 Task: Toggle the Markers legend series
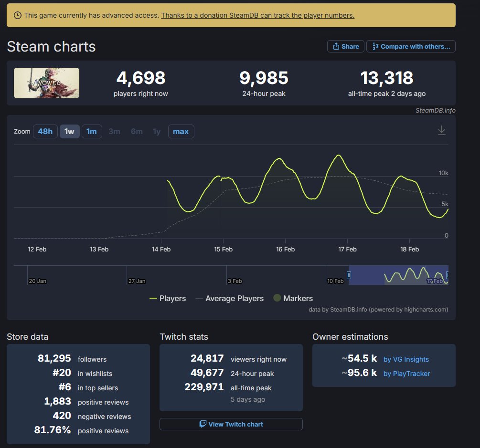point(293,298)
